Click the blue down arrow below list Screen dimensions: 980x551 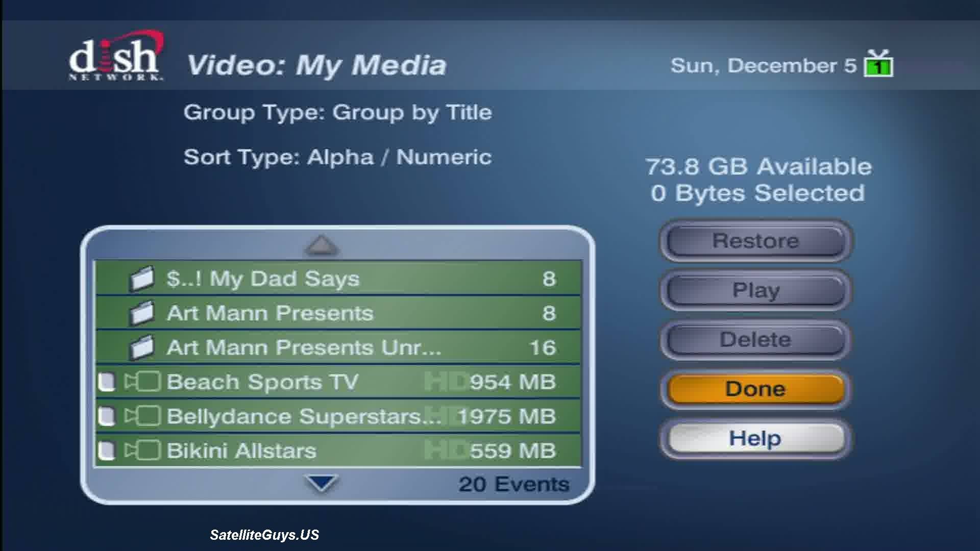pyautogui.click(x=321, y=483)
